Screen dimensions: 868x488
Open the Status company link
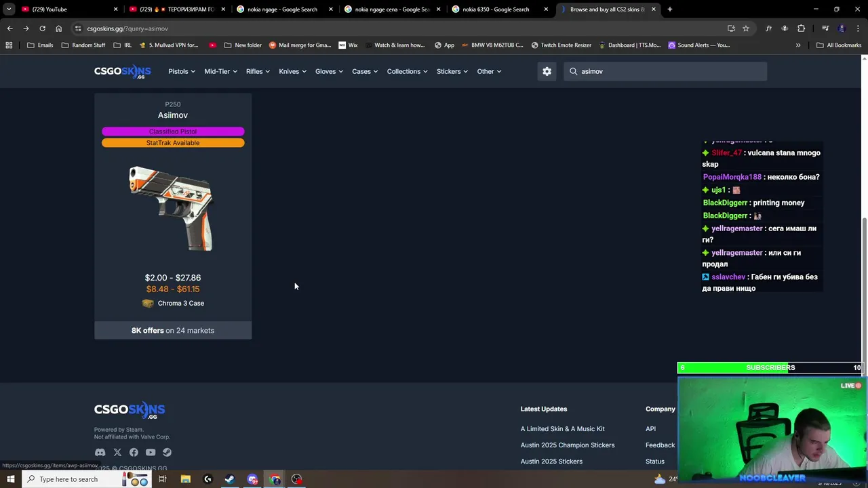[655, 462]
